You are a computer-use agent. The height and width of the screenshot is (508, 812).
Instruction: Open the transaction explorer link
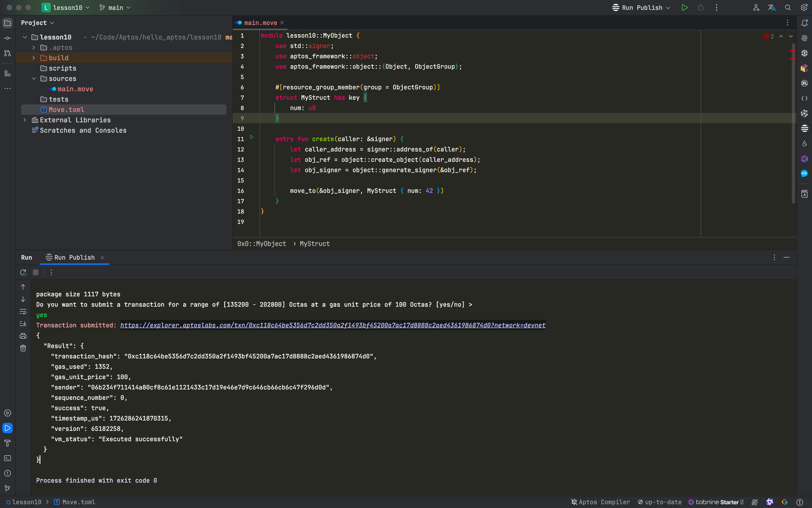(333, 325)
